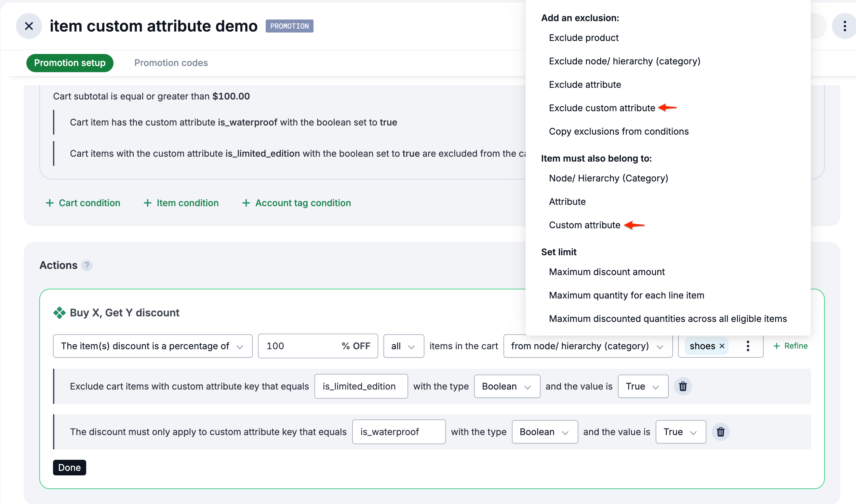
Task: Open the Boolean type dropdown for is_limited_edition
Action: pos(507,386)
